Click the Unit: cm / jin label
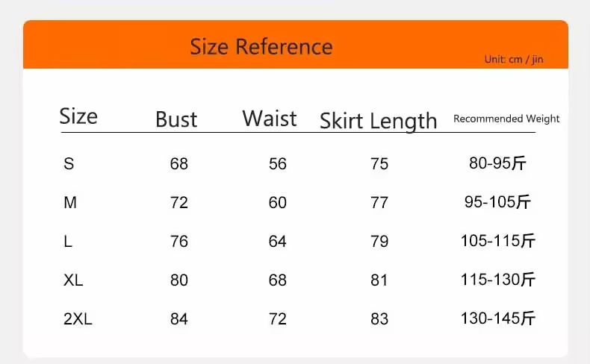590x364 pixels. click(513, 60)
